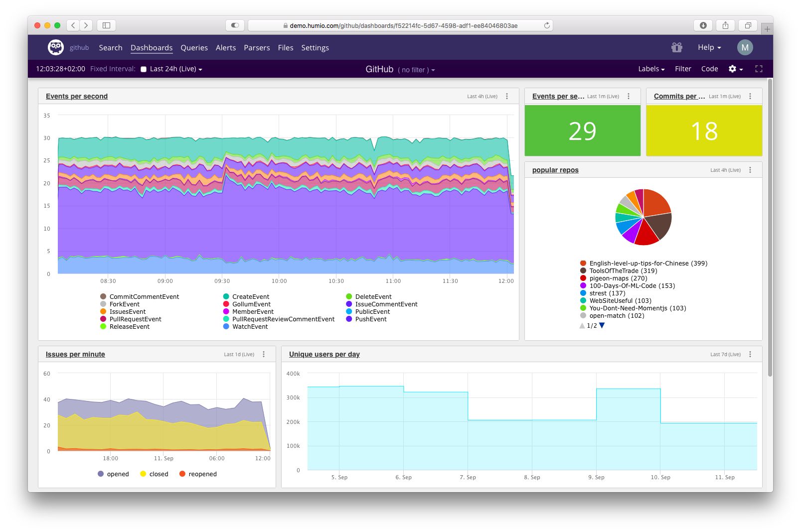This screenshot has width=801, height=532.
Task: Expand the Labels dropdown
Action: 650,69
